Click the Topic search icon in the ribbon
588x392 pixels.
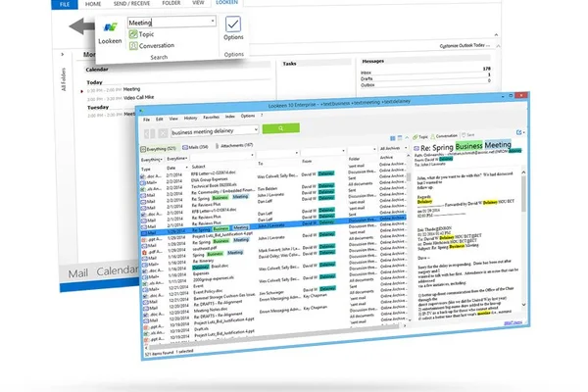click(133, 34)
